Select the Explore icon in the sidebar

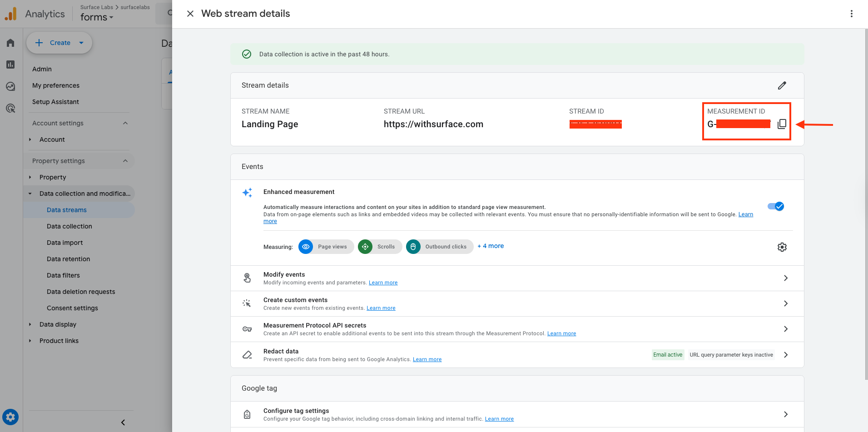click(x=10, y=86)
